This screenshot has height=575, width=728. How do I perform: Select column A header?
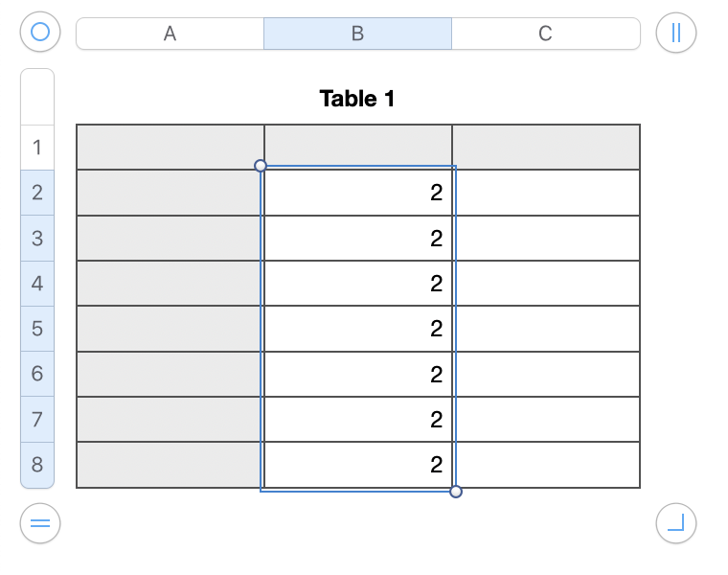coord(170,34)
